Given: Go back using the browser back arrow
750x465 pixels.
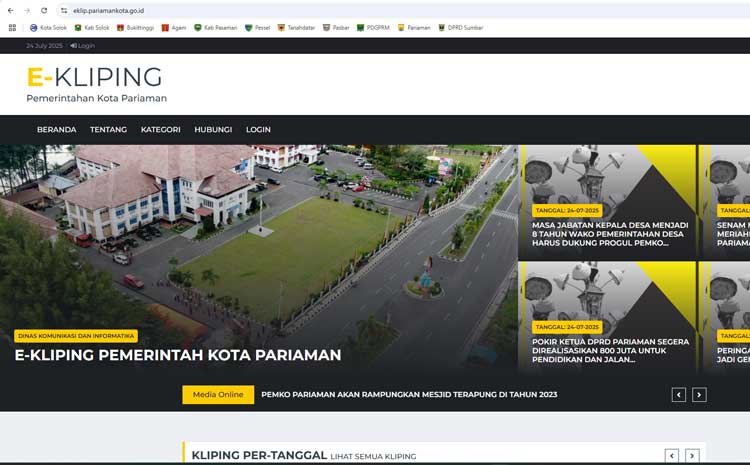Looking at the screenshot, I should click(x=11, y=11).
